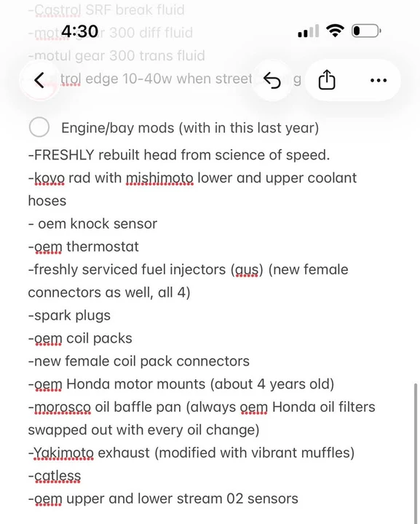Tap the misspelled word koyo

coord(49,178)
